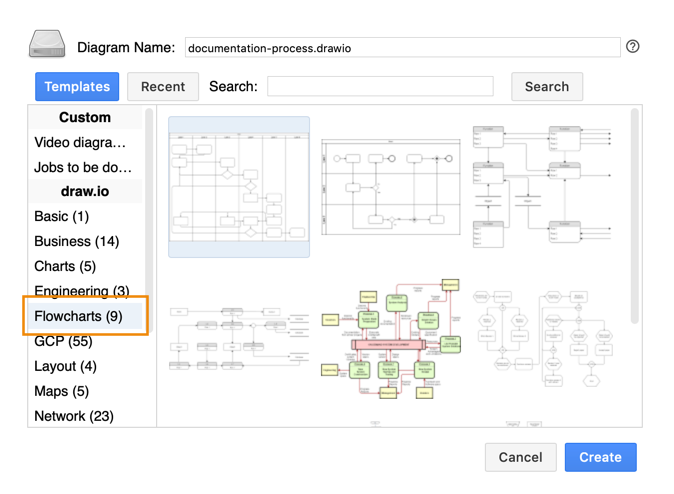Click the template preview scrollbar
Viewport: 674px width, 494px height.
(634, 215)
